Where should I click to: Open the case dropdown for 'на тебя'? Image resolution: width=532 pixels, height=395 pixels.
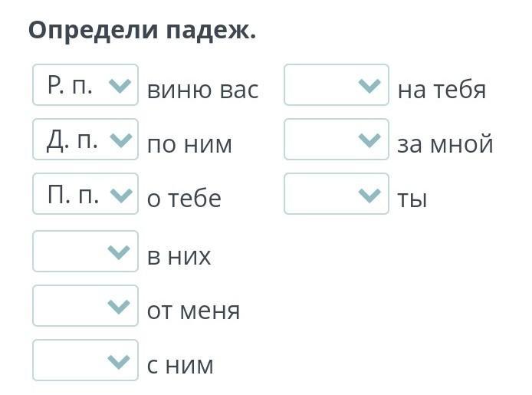click(337, 85)
